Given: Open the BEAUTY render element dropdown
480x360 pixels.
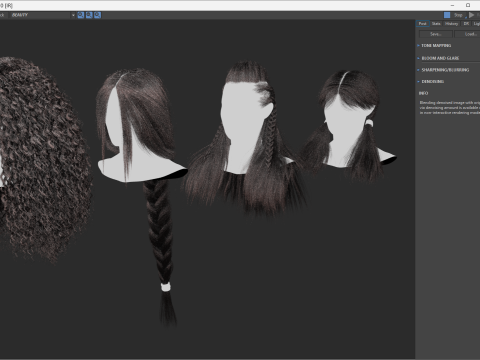Looking at the screenshot, I should point(42,15).
